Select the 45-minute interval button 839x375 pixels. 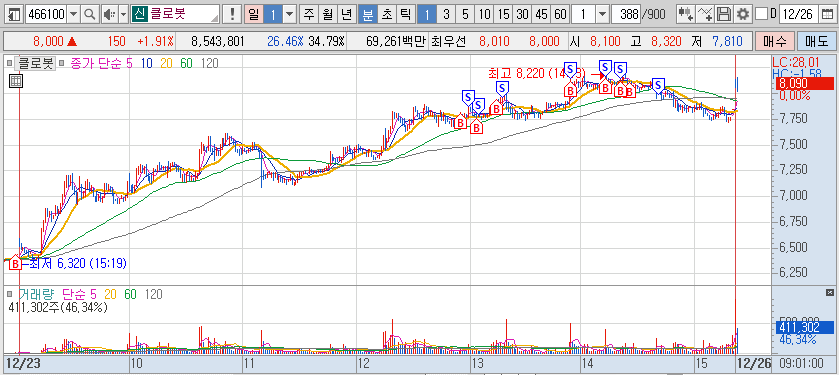click(x=541, y=14)
